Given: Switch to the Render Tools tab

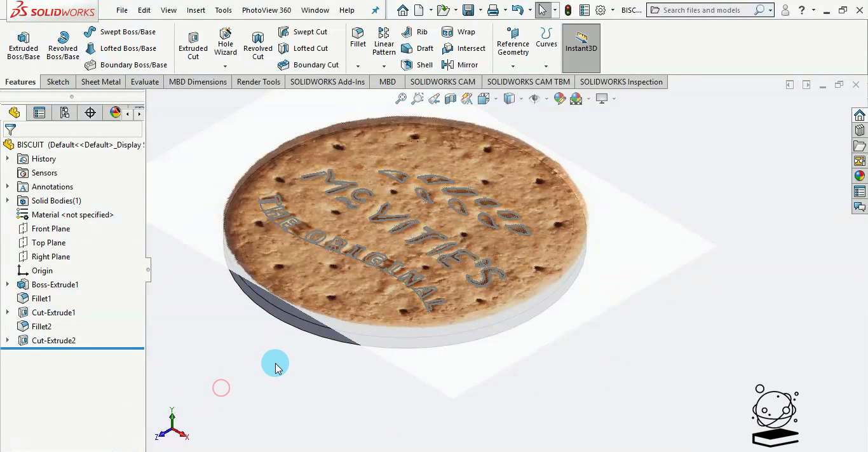Looking at the screenshot, I should 259,81.
